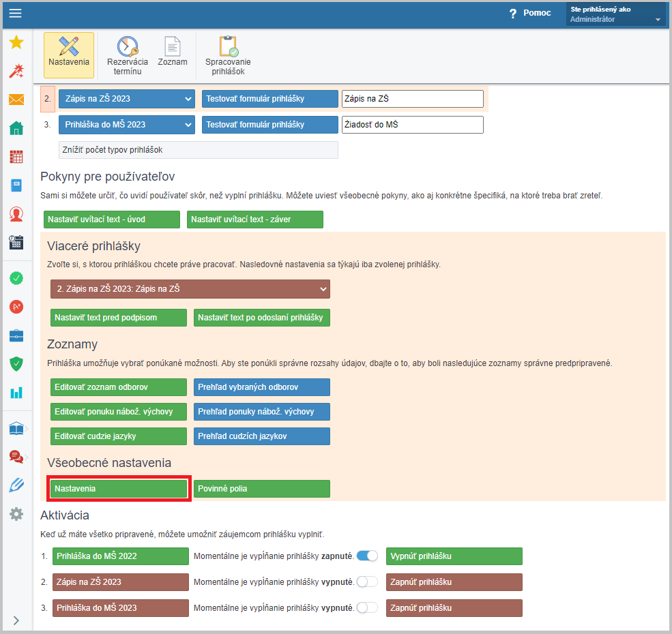Click the Žiadosť do MŠ text field
The width and height of the screenshot is (672, 634).
(412, 125)
